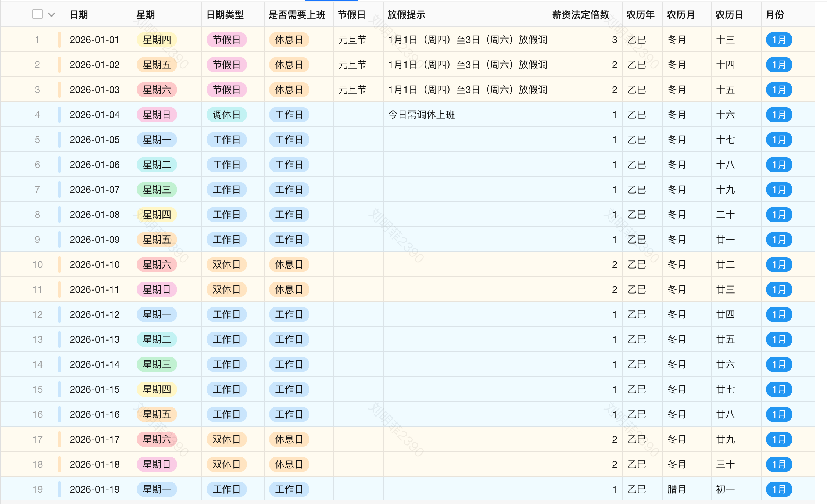Click 节假日 tag on 2026-01-01 row

pos(226,40)
